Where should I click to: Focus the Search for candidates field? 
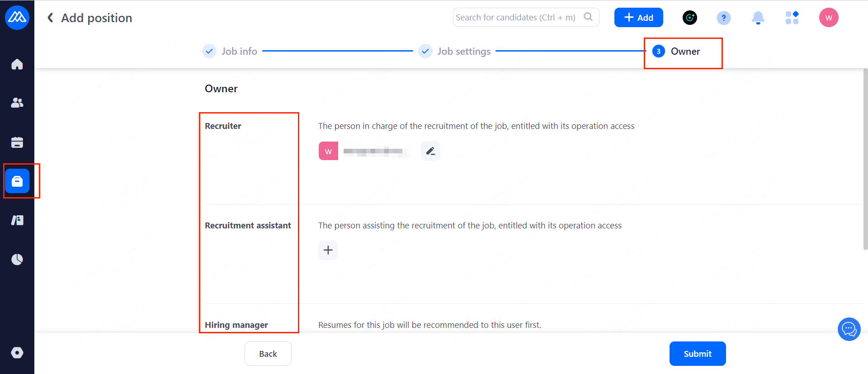(x=518, y=17)
